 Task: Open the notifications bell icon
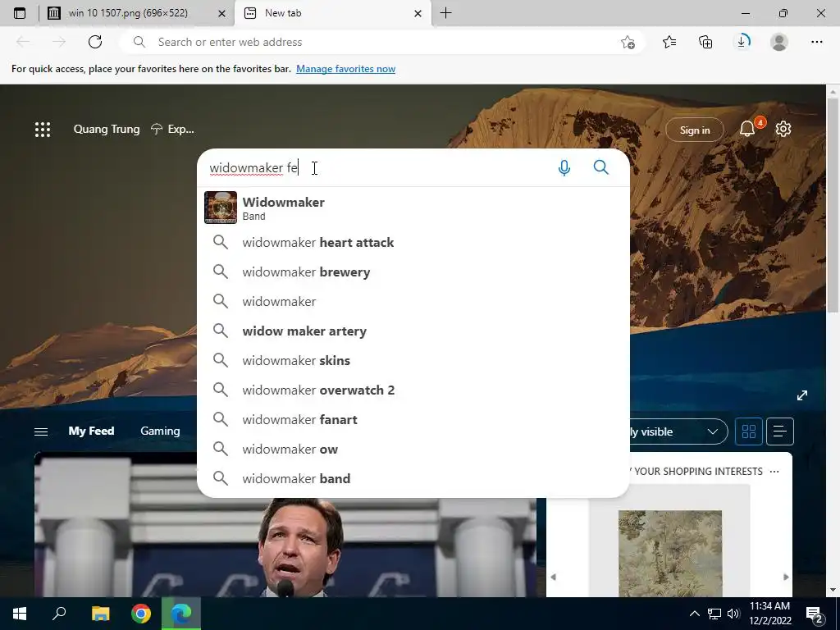[747, 129]
